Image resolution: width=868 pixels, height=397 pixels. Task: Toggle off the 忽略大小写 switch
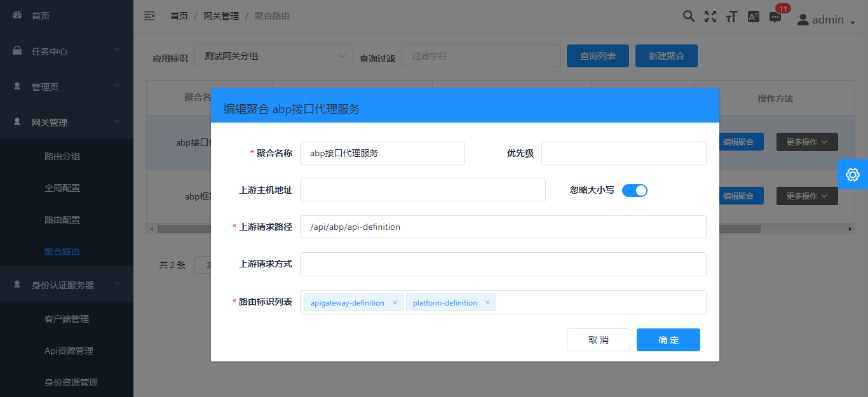tap(634, 190)
